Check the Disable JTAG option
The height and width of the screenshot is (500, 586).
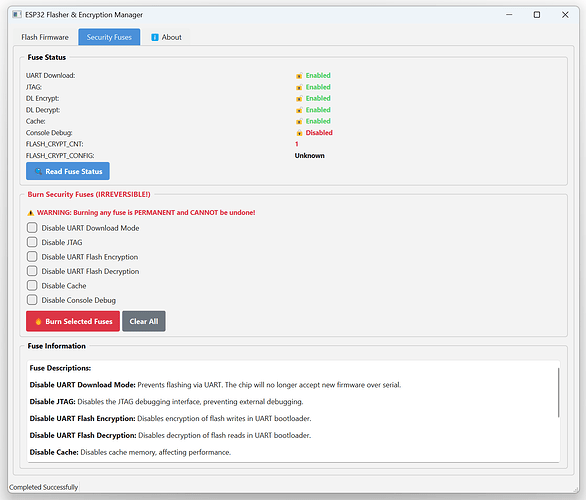pos(32,242)
